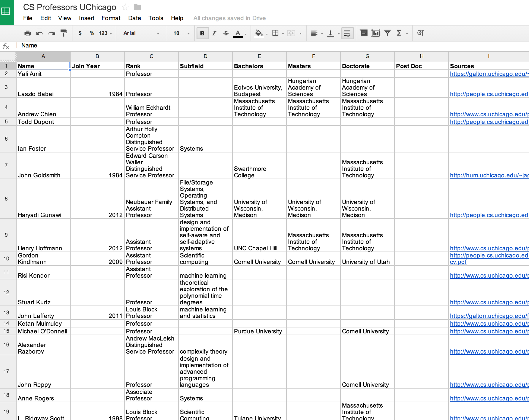Open horizontal align options

point(314,33)
